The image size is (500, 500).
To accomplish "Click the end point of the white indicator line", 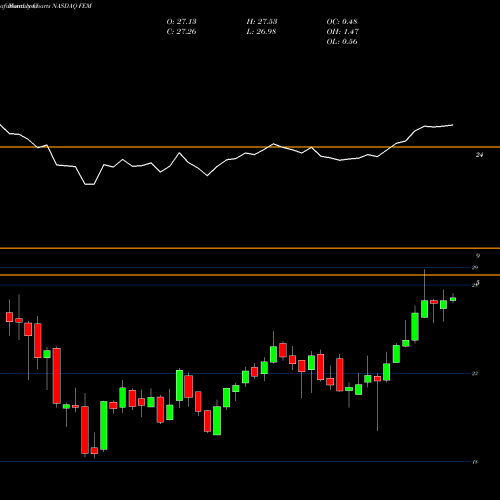I will (453, 125).
